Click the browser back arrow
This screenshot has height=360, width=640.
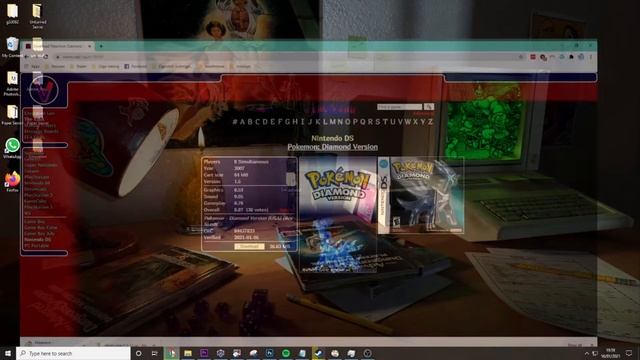27,57
